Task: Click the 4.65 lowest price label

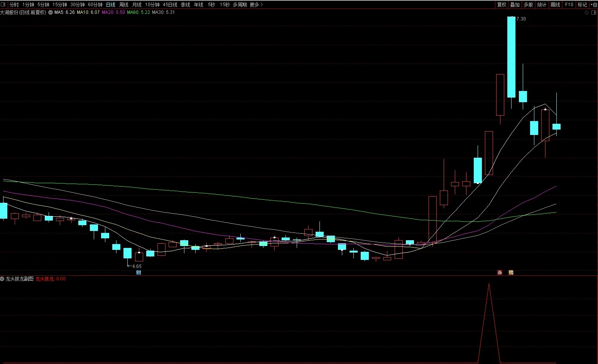Action: (x=137, y=266)
